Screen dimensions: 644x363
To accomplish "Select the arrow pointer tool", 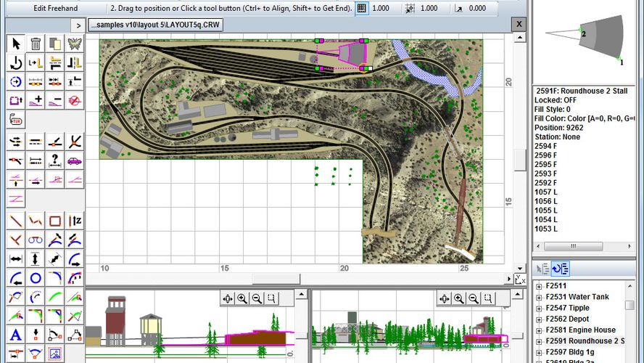I will pos(16,44).
